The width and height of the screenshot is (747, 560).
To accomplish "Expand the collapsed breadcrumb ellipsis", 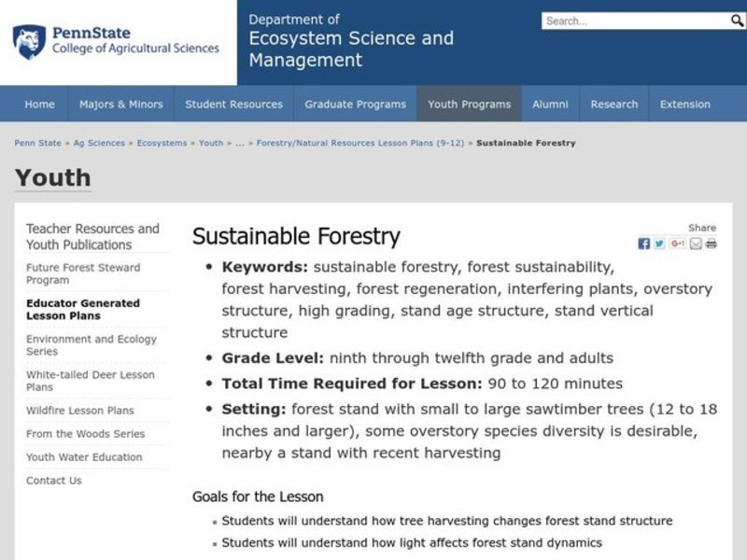I will point(239,143).
